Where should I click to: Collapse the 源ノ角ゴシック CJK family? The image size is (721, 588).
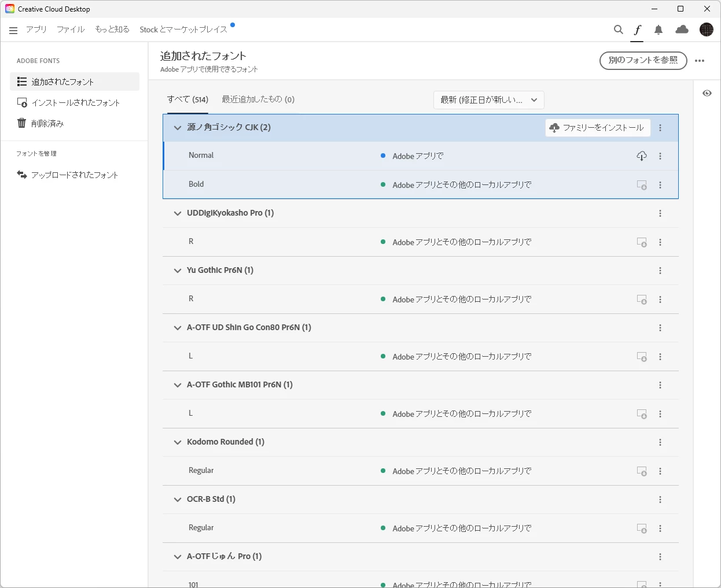[x=178, y=128]
